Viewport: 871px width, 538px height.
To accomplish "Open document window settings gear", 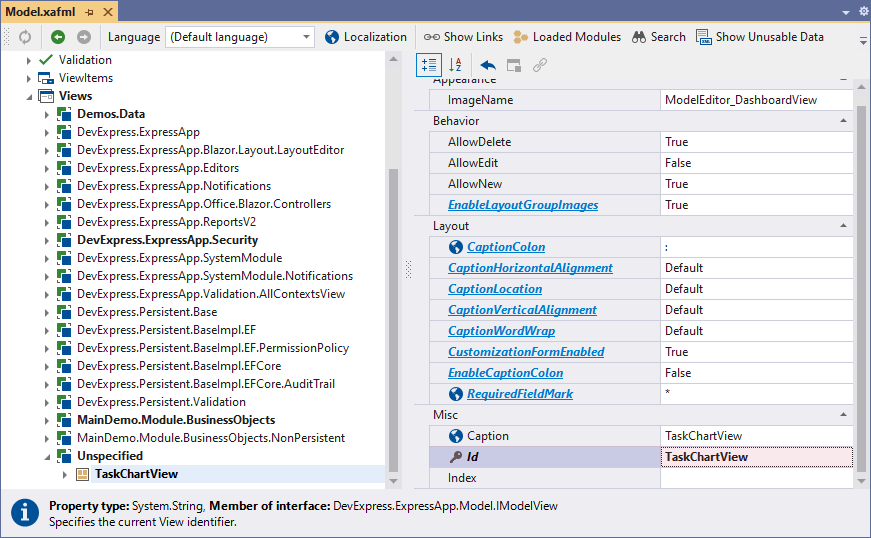I will click(864, 12).
